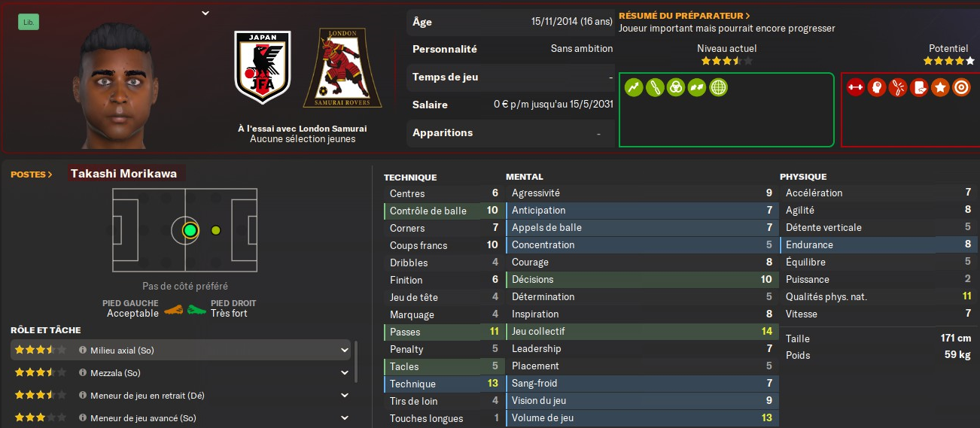Viewport: 980px width, 428px height.
Task: Select the Meneur de jeu en retrait role
Action: tap(147, 396)
